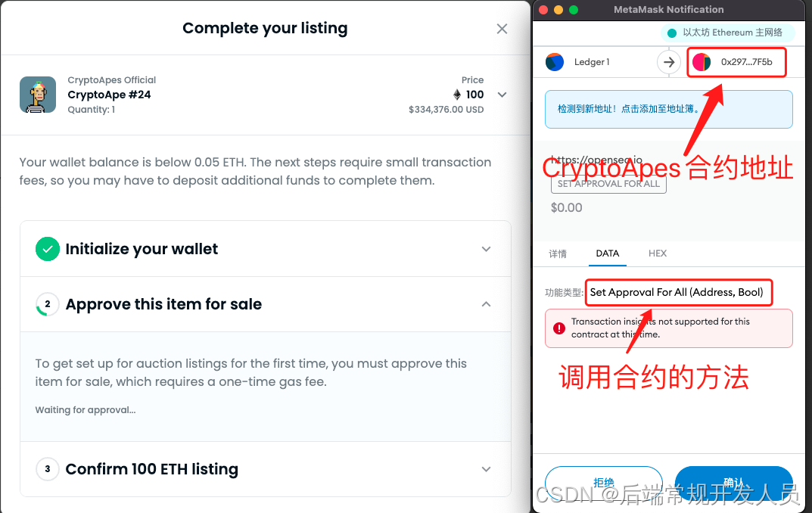Screen dimensions: 812x513
Task: Click the 0x297...7F5b contract avatar
Action: click(702, 62)
